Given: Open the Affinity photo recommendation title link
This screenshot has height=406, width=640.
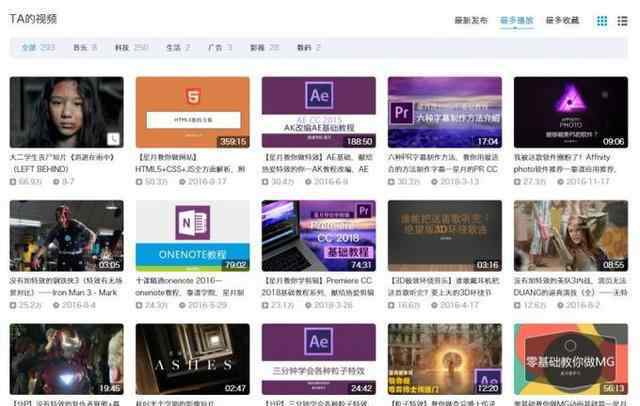Looking at the screenshot, I should point(565,163).
